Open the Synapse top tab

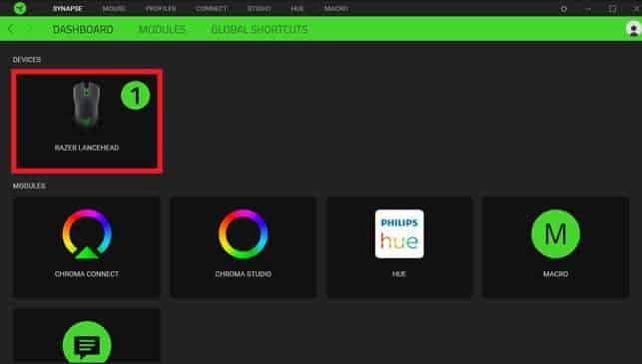pos(68,9)
